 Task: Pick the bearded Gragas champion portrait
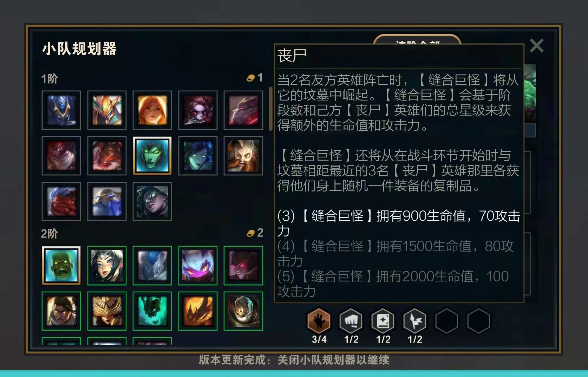(x=243, y=156)
